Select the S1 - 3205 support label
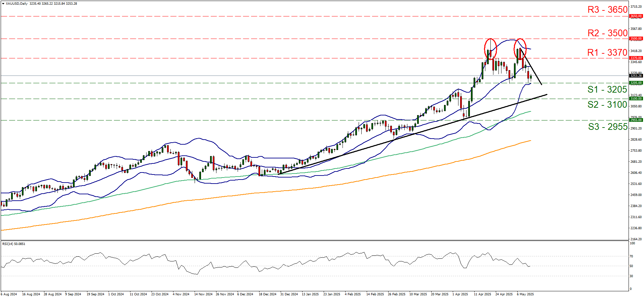Viewport: 644px width, 298px height. (x=607, y=90)
